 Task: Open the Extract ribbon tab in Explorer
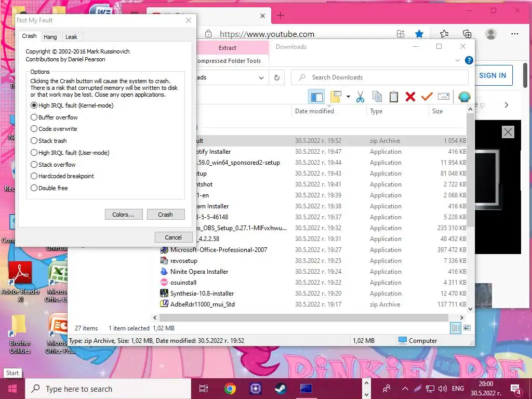pos(228,48)
